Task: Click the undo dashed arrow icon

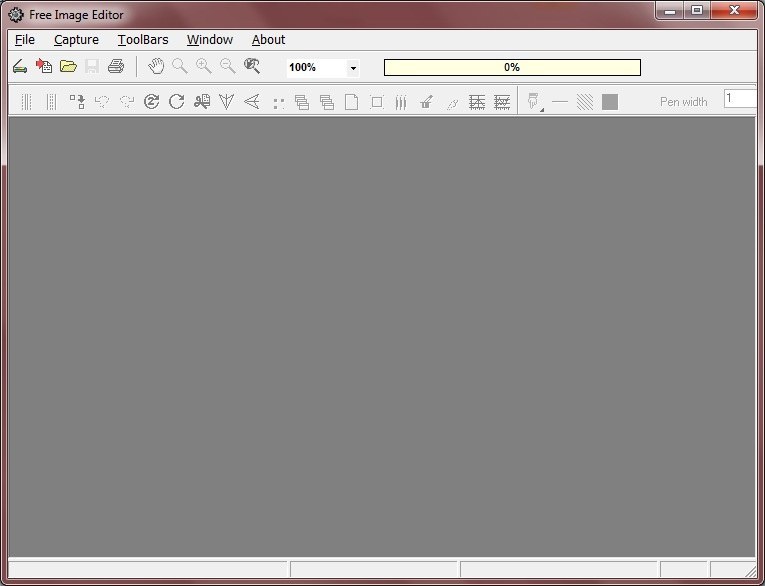Action: 102,101
